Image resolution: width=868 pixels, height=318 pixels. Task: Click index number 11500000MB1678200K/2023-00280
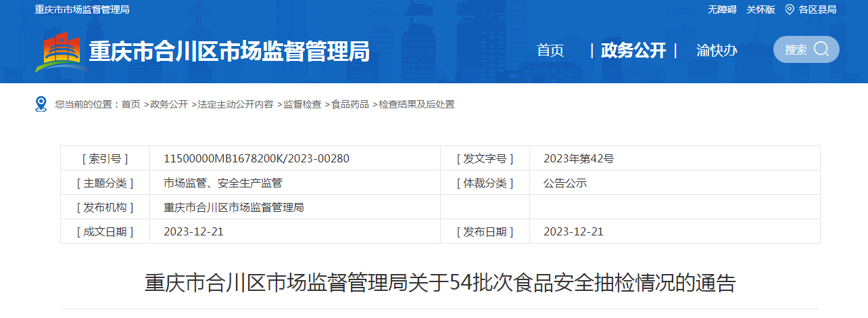tap(257, 158)
